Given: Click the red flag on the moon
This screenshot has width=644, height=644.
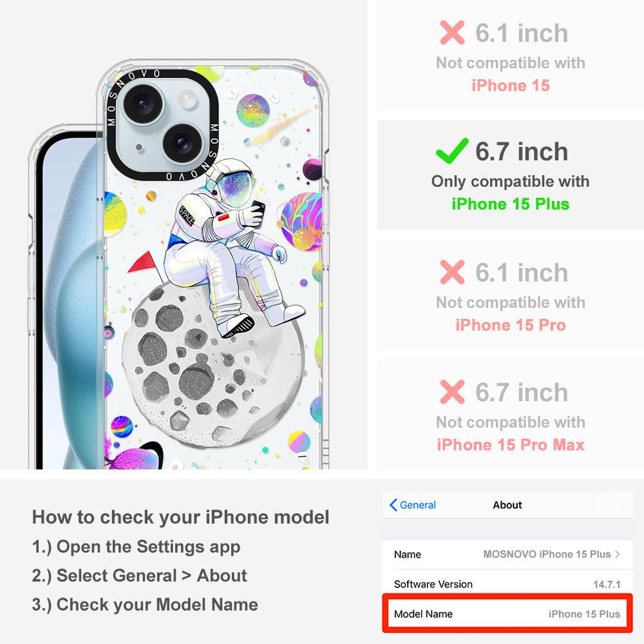Looking at the screenshot, I should tap(142, 263).
